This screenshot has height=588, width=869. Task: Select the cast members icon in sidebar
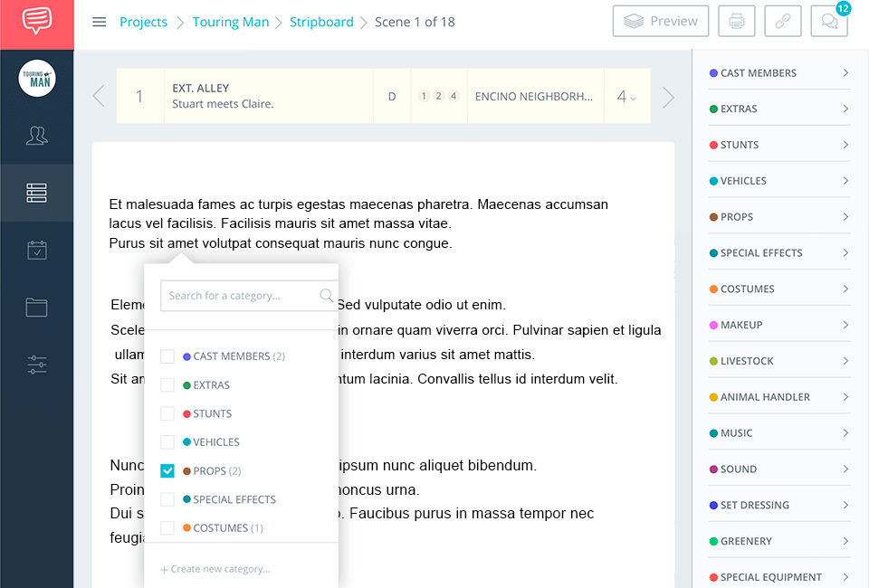36,136
